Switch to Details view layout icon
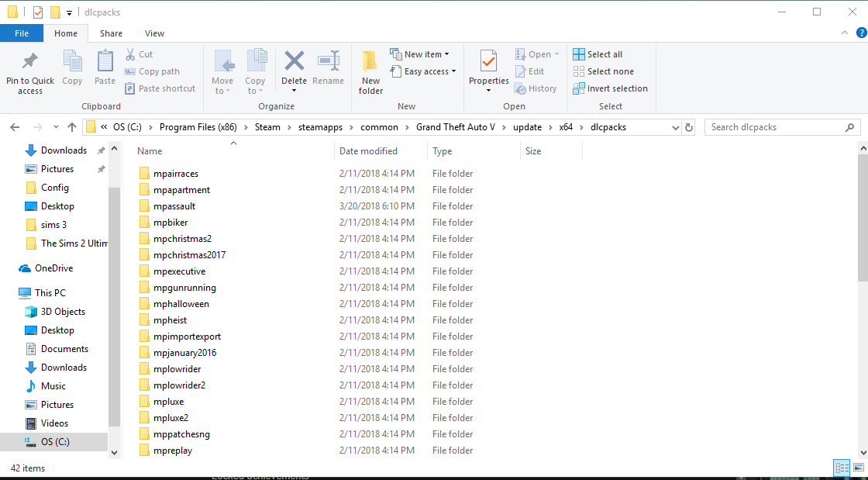Image resolution: width=868 pixels, height=480 pixels. click(x=842, y=468)
